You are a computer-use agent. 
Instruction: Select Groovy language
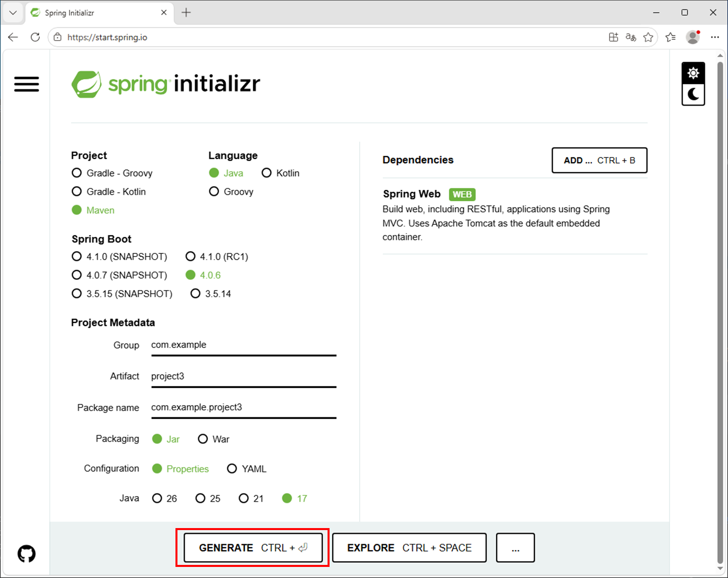(231, 192)
